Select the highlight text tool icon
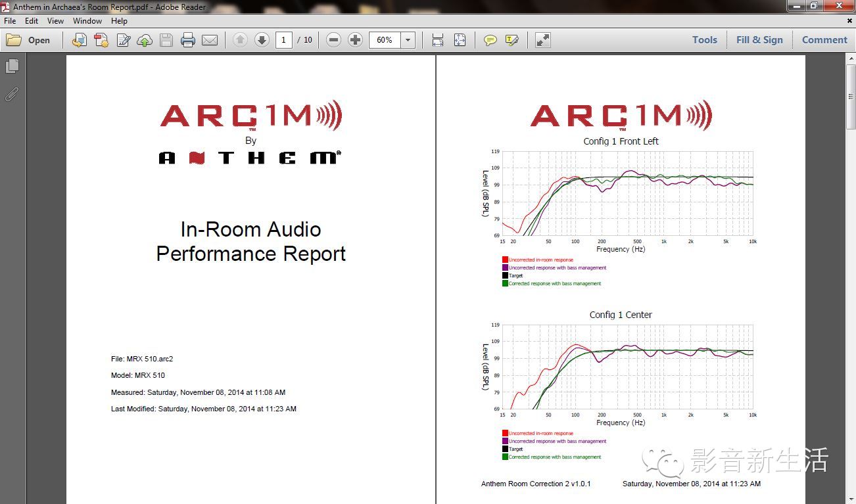The height and width of the screenshot is (504, 856). [512, 40]
